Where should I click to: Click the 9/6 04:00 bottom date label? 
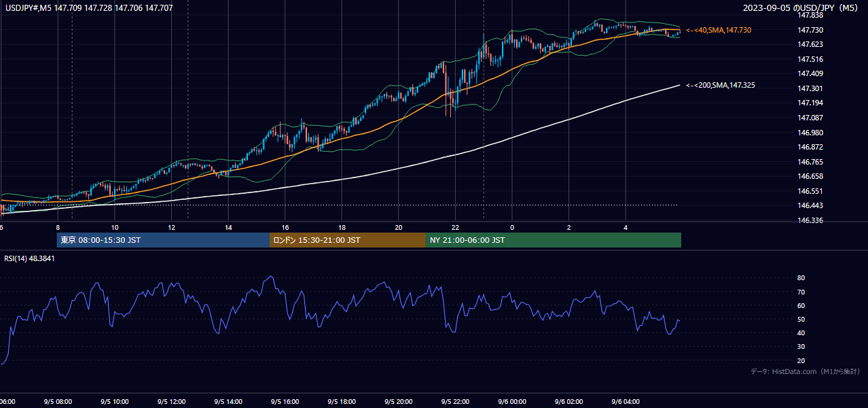pos(626,402)
